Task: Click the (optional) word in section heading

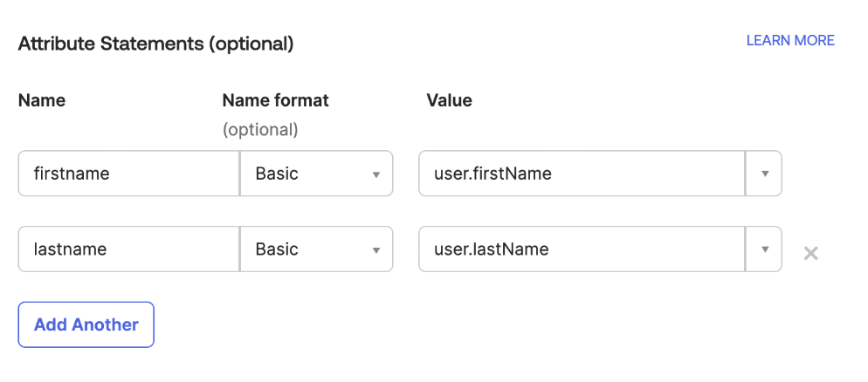Action: [251, 44]
